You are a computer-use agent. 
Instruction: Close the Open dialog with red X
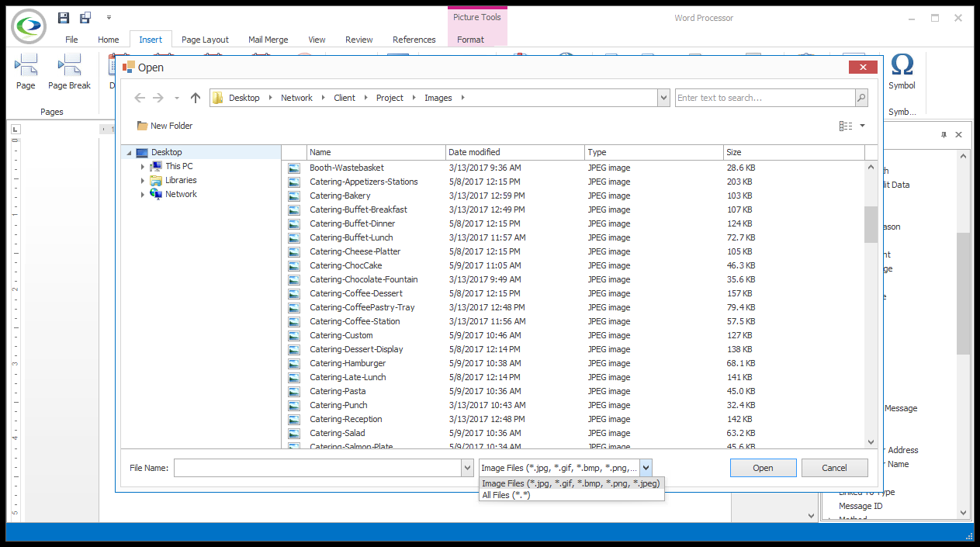coord(863,68)
